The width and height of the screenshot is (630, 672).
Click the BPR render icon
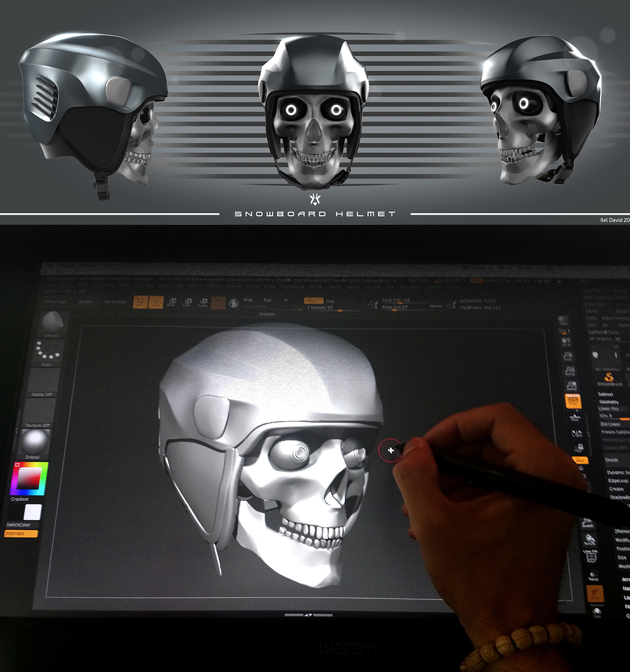(x=563, y=321)
